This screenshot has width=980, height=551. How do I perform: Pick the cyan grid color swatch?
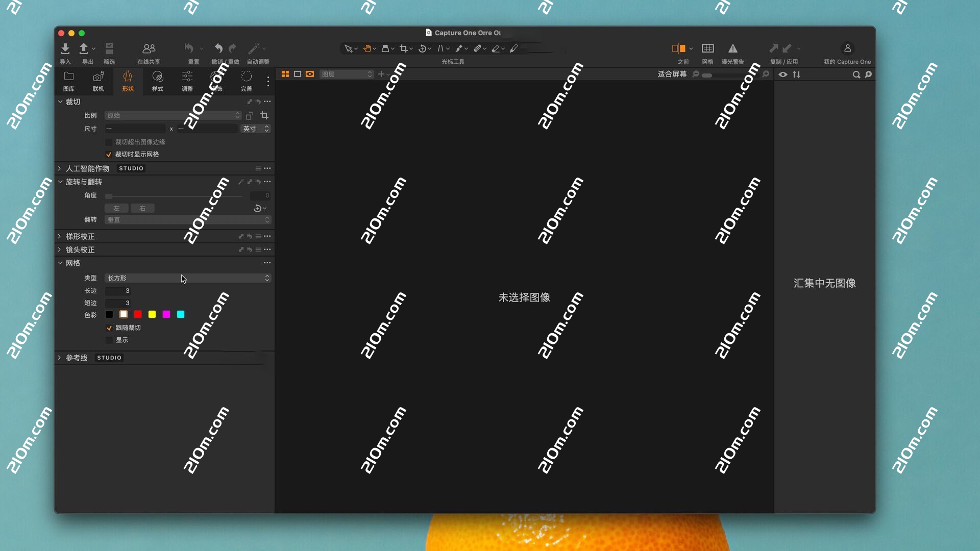click(x=181, y=315)
